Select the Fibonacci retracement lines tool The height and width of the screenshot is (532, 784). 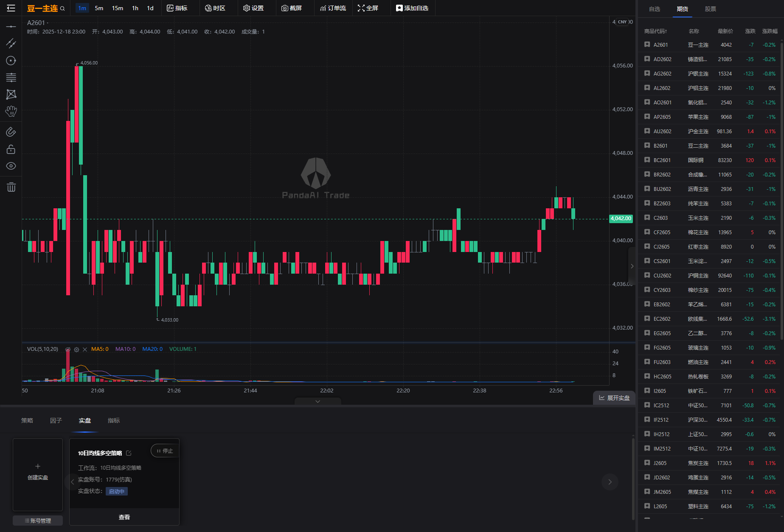point(11,77)
